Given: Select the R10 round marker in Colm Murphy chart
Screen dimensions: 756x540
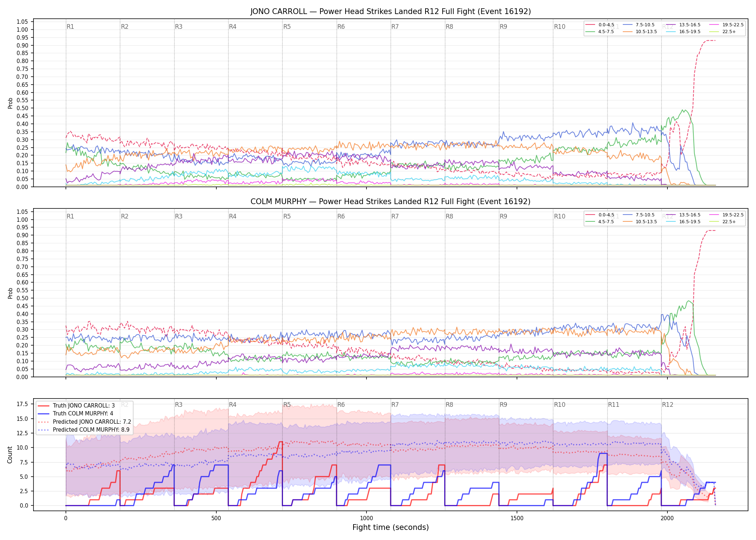Looking at the screenshot, I should pyautogui.click(x=559, y=216).
